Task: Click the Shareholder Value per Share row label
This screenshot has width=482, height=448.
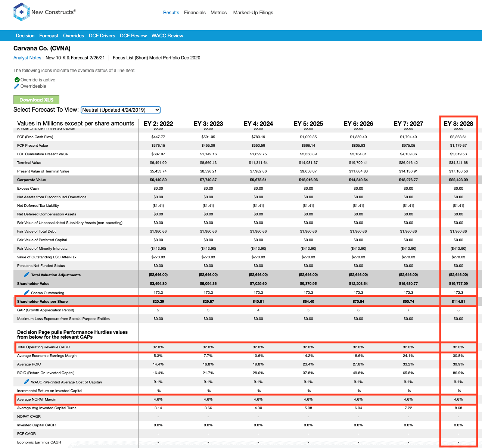Action: (x=42, y=302)
